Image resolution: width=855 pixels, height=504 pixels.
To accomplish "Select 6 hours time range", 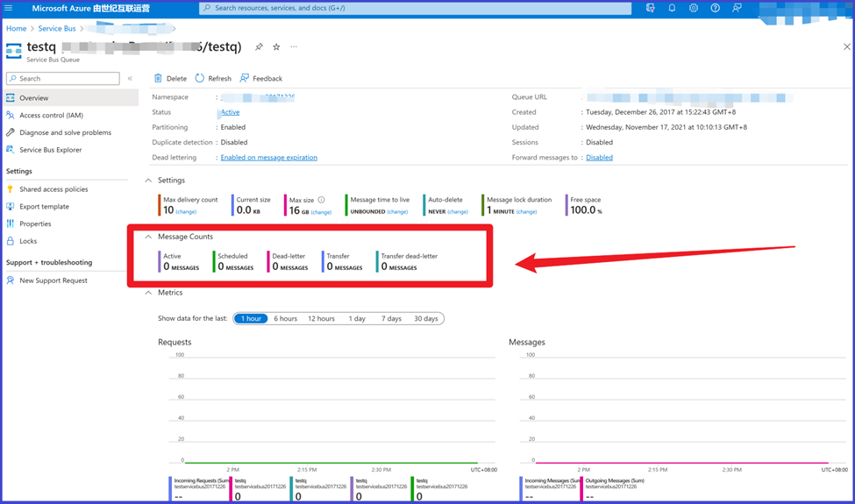I will [x=285, y=319].
